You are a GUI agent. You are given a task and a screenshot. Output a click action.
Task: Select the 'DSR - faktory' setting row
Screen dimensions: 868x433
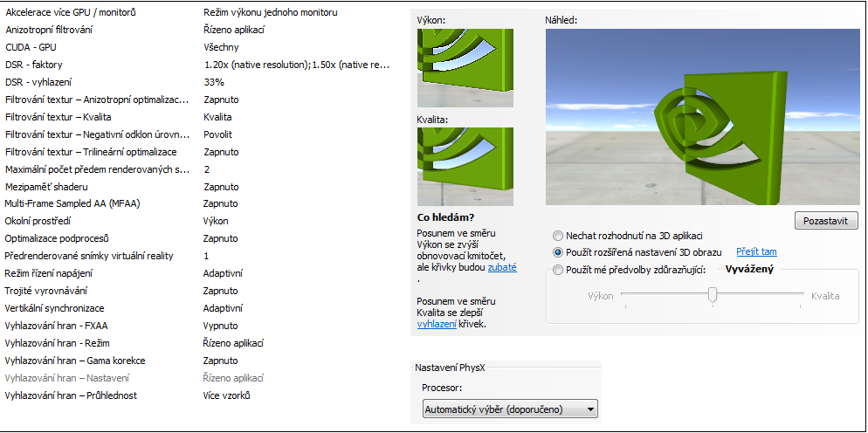(199, 65)
